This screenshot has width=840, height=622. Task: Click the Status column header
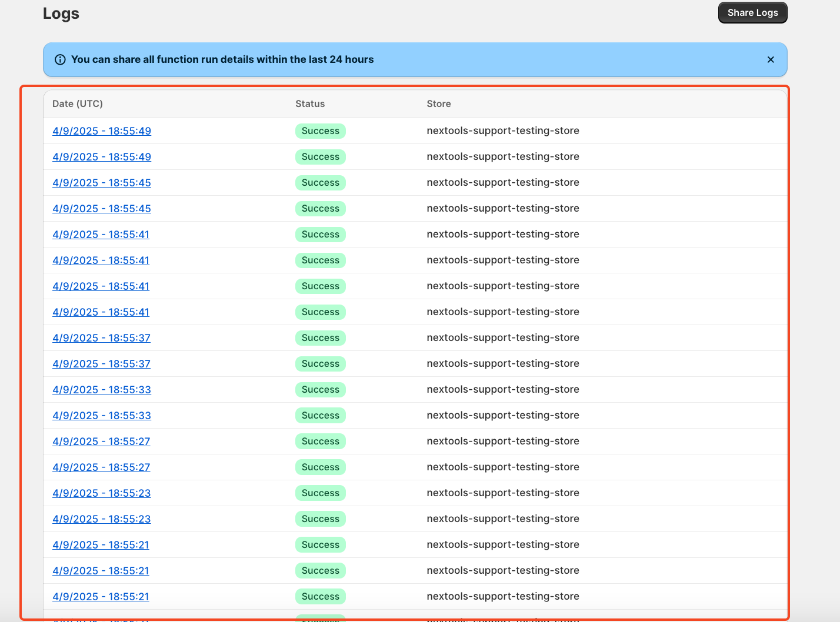coord(310,103)
